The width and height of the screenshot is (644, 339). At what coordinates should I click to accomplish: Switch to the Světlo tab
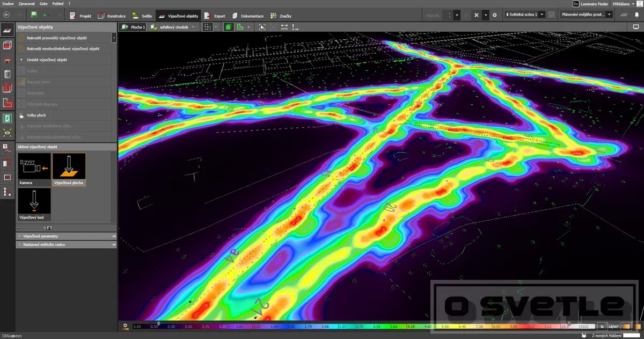pyautogui.click(x=142, y=16)
